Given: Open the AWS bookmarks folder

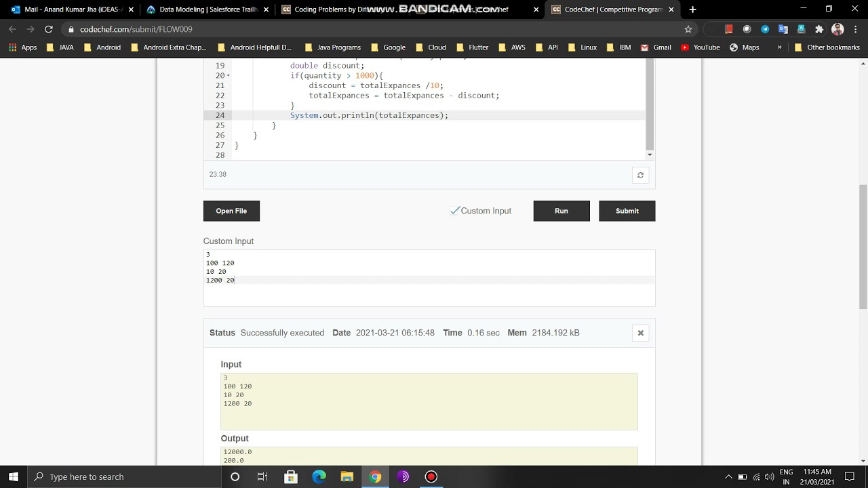Looking at the screenshot, I should (511, 47).
